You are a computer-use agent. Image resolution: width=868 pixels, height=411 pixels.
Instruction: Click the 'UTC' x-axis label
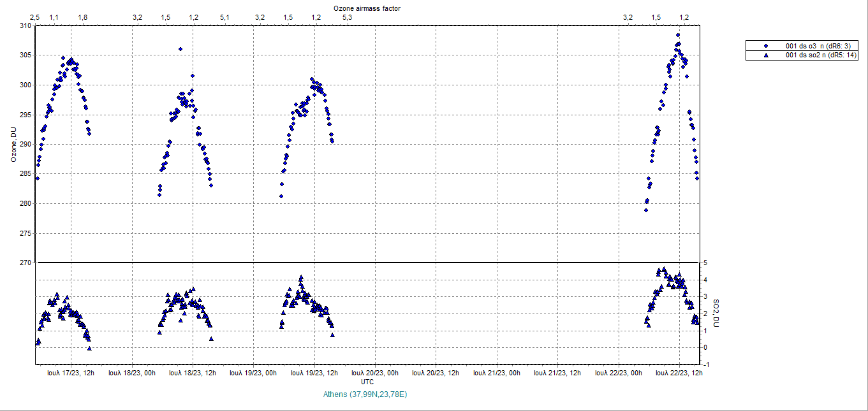(367, 382)
